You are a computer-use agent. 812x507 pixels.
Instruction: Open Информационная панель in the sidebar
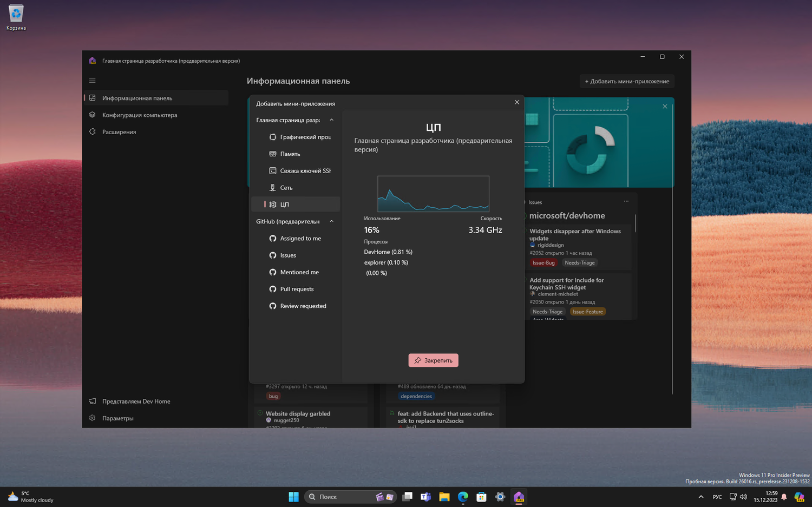(x=156, y=98)
